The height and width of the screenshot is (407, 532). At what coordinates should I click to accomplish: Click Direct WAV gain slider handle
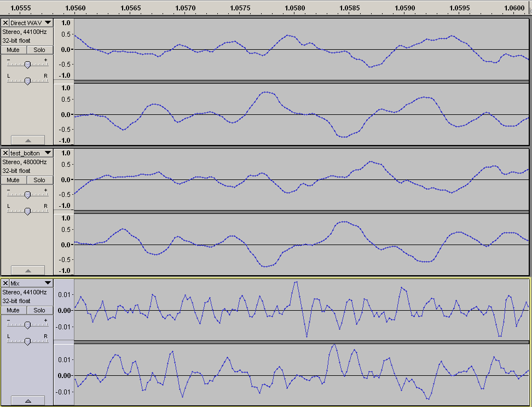(28, 65)
